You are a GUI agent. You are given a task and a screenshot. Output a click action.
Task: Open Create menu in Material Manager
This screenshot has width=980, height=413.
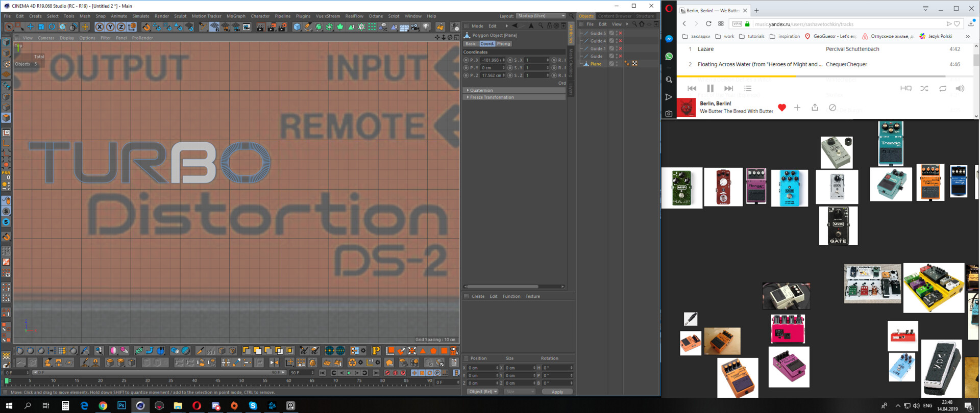click(478, 296)
